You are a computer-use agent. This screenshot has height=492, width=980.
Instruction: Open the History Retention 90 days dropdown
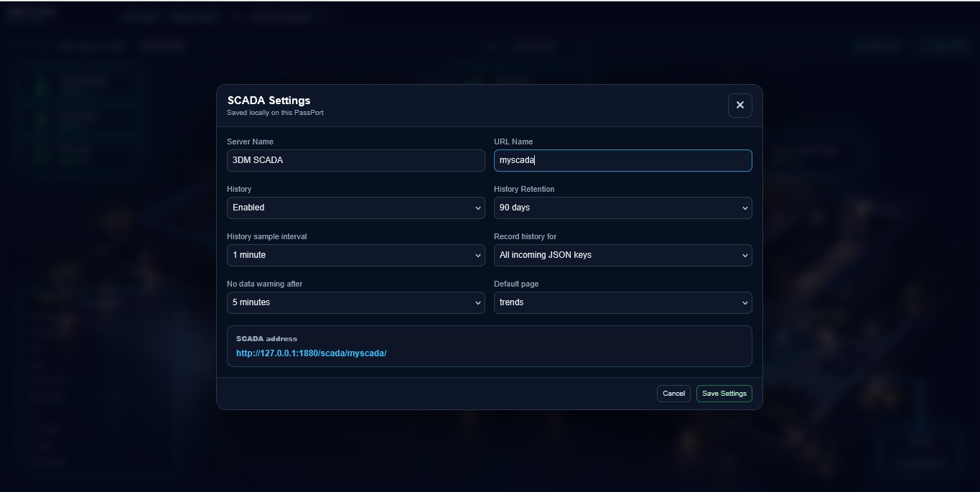[622, 208]
